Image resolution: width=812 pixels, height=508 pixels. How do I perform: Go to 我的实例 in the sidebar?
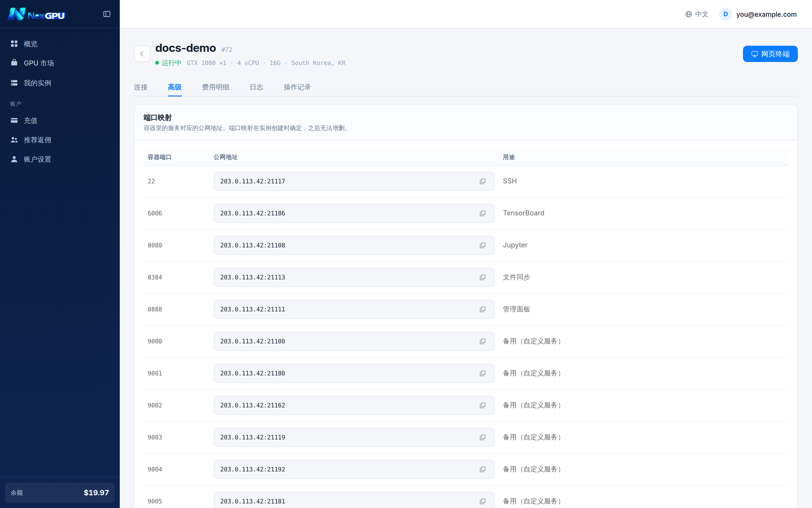[60, 83]
